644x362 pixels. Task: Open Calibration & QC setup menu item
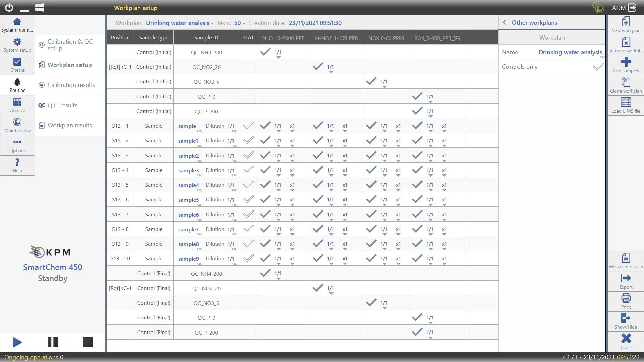70,45
